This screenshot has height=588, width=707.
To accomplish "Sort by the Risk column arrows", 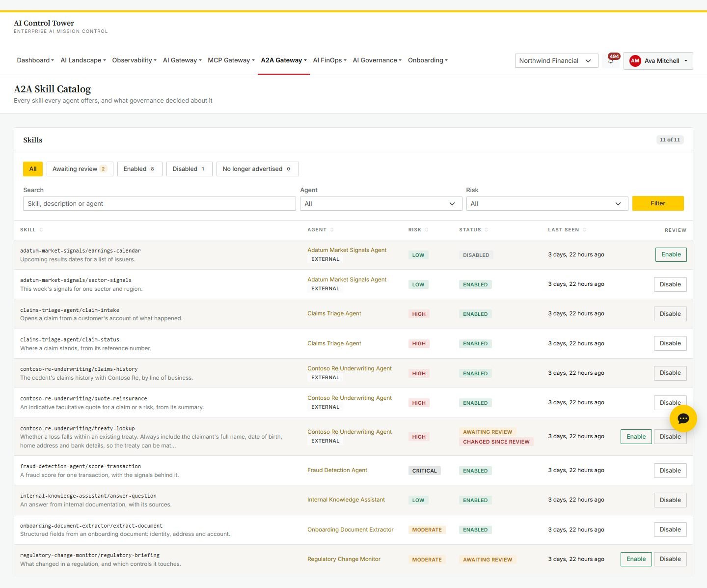I will (x=427, y=230).
